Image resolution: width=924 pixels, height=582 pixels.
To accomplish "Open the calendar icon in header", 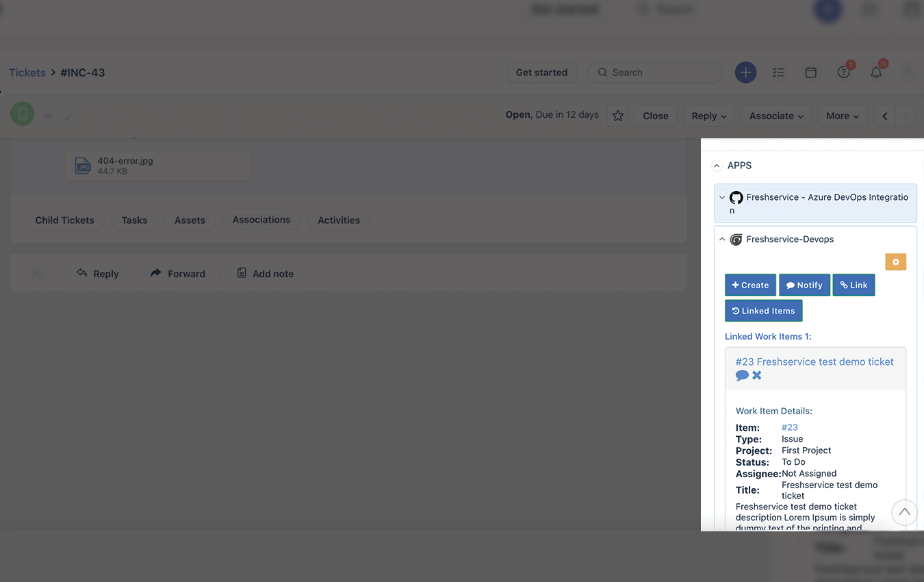I will [811, 73].
